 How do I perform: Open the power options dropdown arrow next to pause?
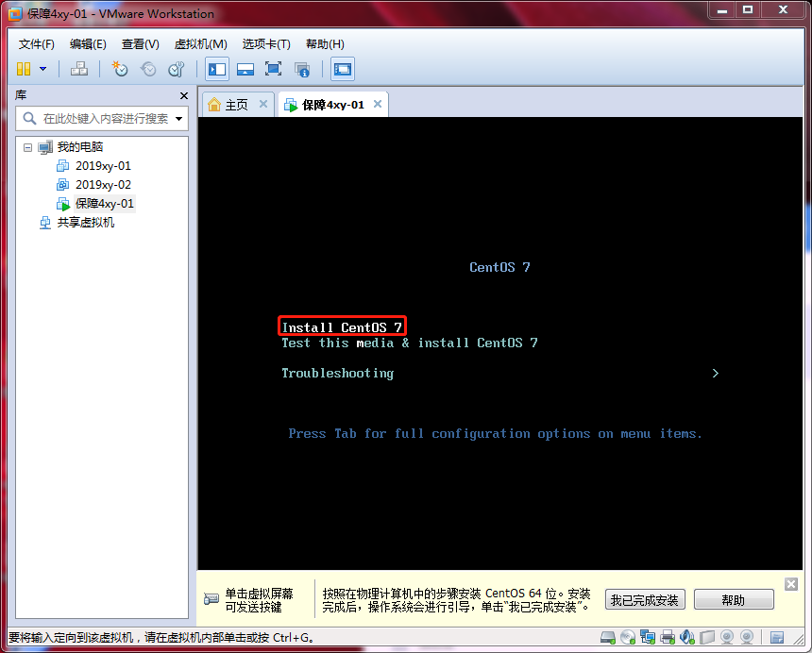coord(43,69)
